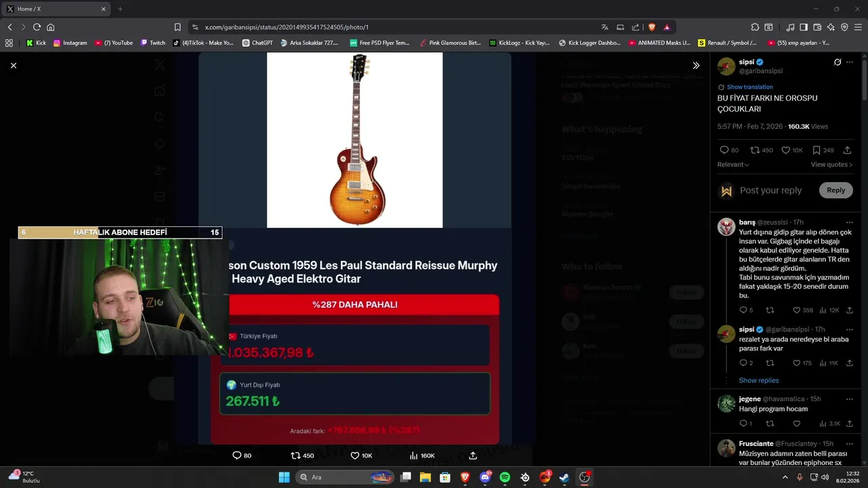The image size is (868, 488).
Task: Open the ChatGPT bookmark
Action: point(258,43)
